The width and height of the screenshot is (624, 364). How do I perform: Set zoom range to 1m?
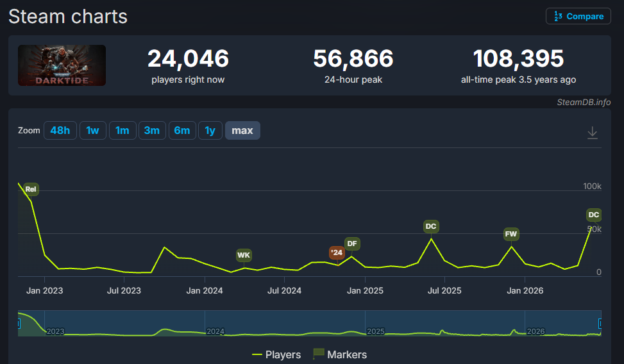coord(122,131)
